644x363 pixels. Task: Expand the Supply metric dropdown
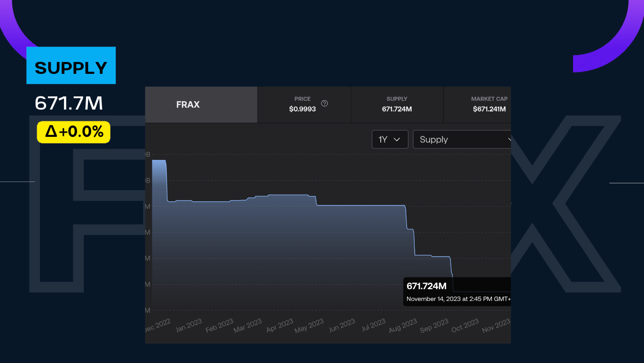(461, 140)
